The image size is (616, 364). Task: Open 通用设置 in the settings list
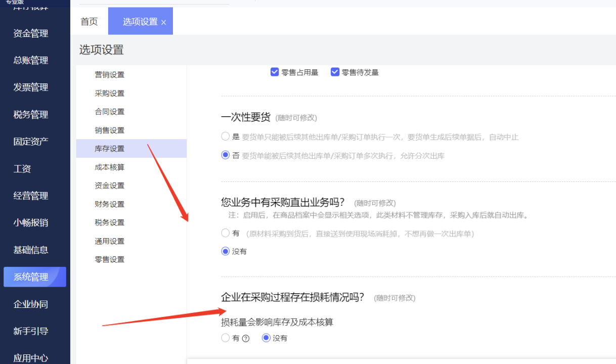tap(109, 241)
